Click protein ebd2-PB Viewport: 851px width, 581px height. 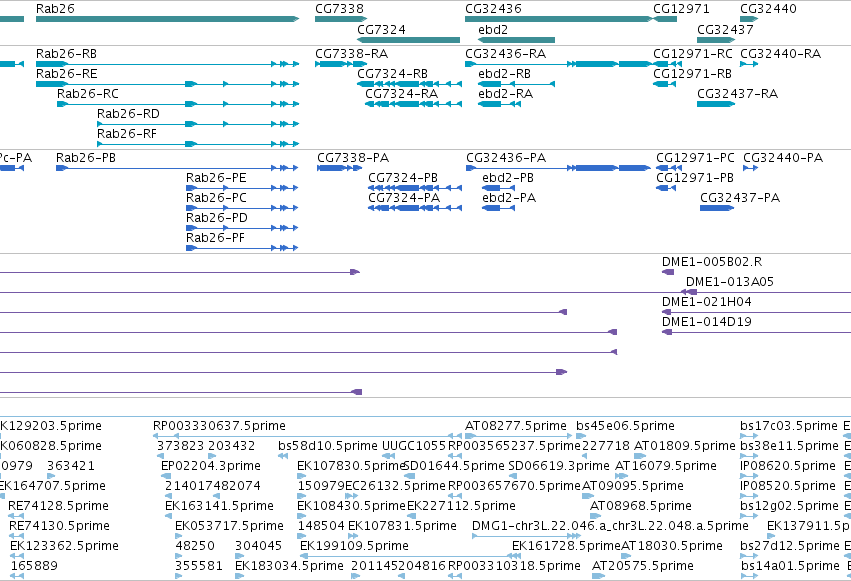pos(507,178)
